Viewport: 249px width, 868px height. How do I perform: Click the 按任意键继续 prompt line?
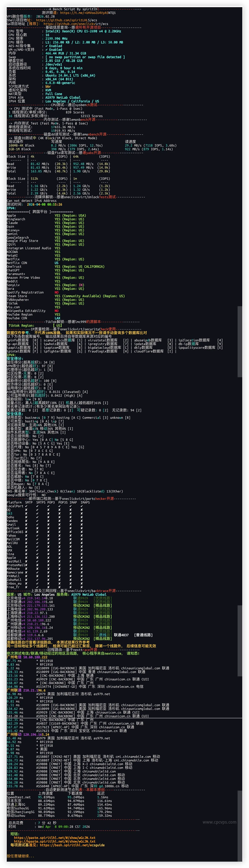click(21, 856)
